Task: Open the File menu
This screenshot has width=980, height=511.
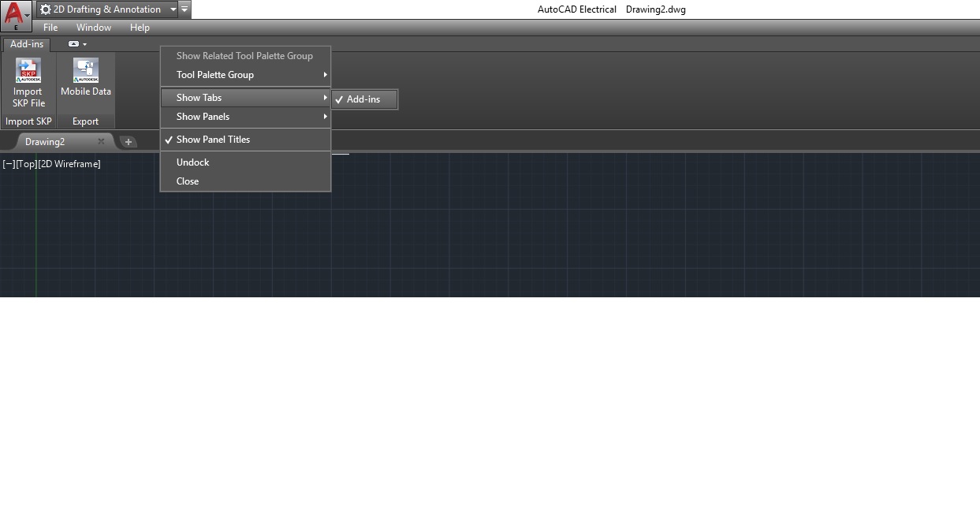Action: (x=50, y=28)
